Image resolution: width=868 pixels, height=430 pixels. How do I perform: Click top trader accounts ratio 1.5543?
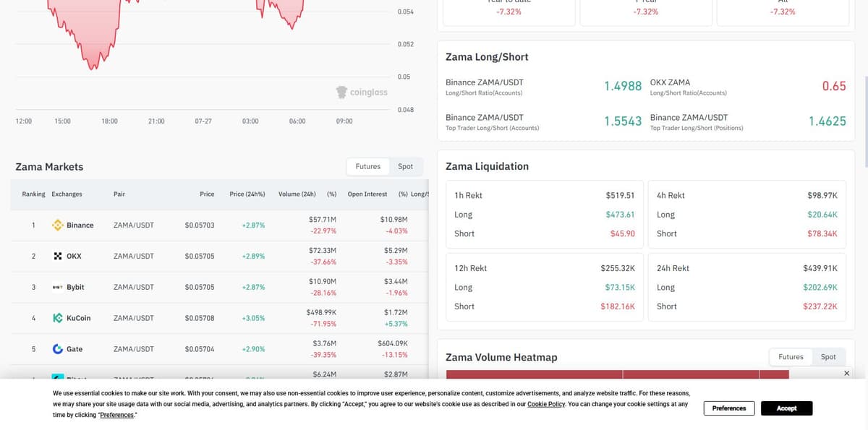click(623, 121)
